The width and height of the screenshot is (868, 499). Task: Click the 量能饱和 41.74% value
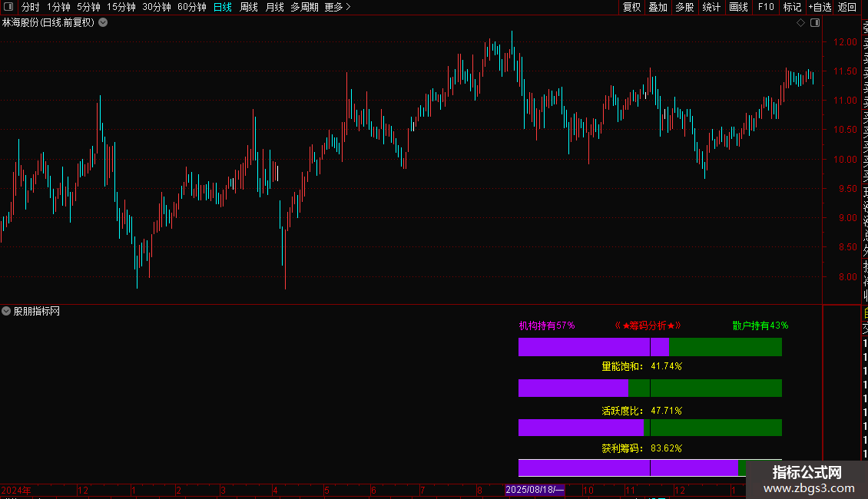pos(666,366)
